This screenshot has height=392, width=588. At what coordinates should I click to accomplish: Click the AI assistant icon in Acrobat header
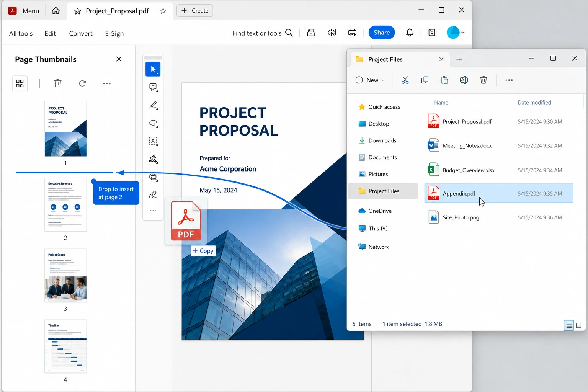332,33
